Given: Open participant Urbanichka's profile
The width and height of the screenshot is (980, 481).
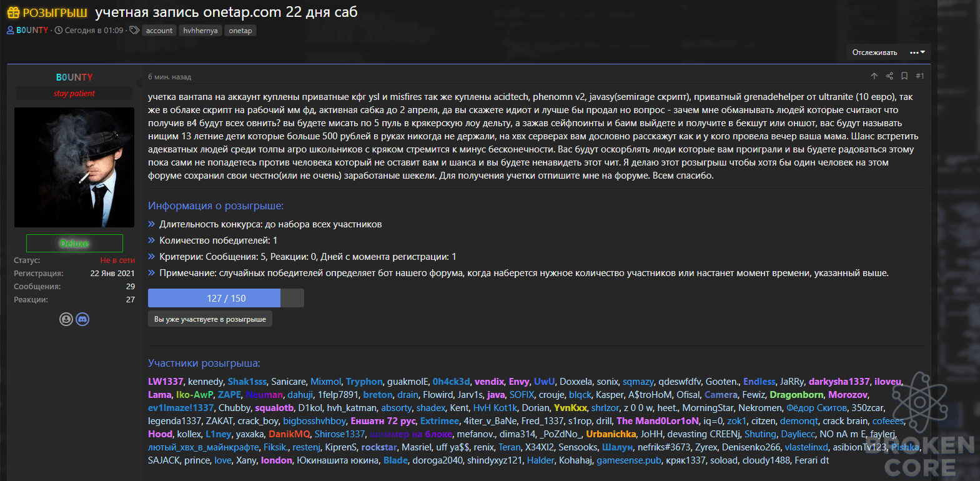Looking at the screenshot, I should pyautogui.click(x=611, y=434).
